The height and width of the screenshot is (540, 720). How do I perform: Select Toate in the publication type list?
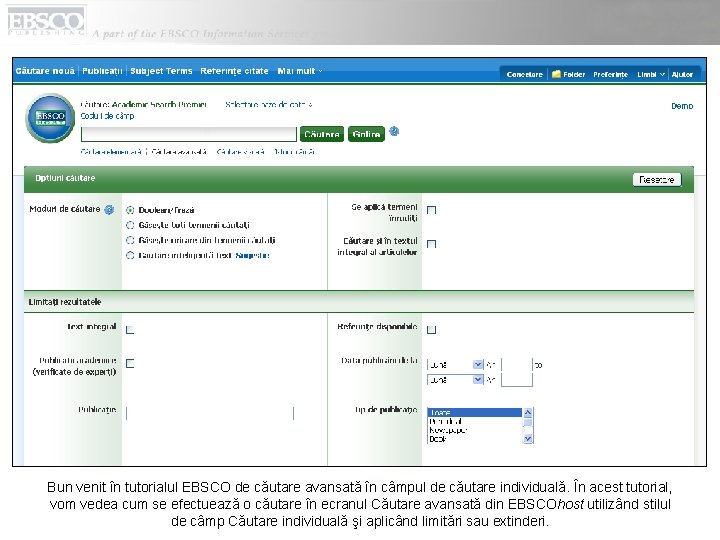pyautogui.click(x=474, y=412)
